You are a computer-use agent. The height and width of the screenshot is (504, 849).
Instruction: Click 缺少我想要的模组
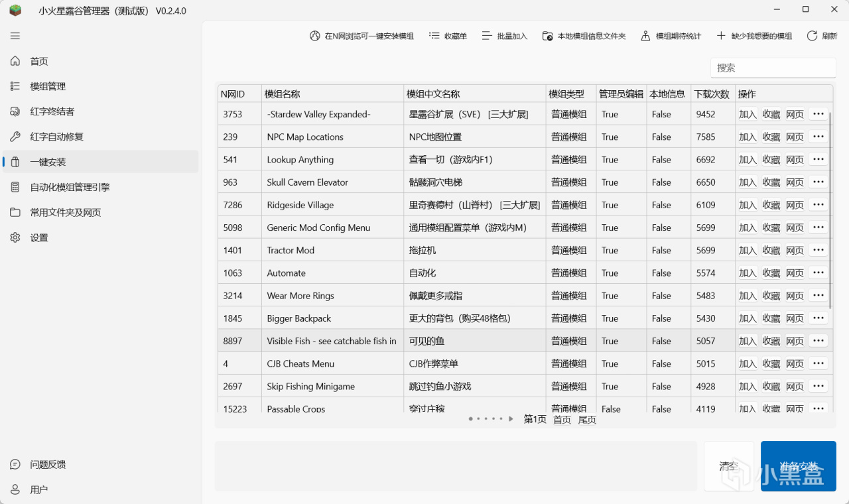click(x=754, y=36)
